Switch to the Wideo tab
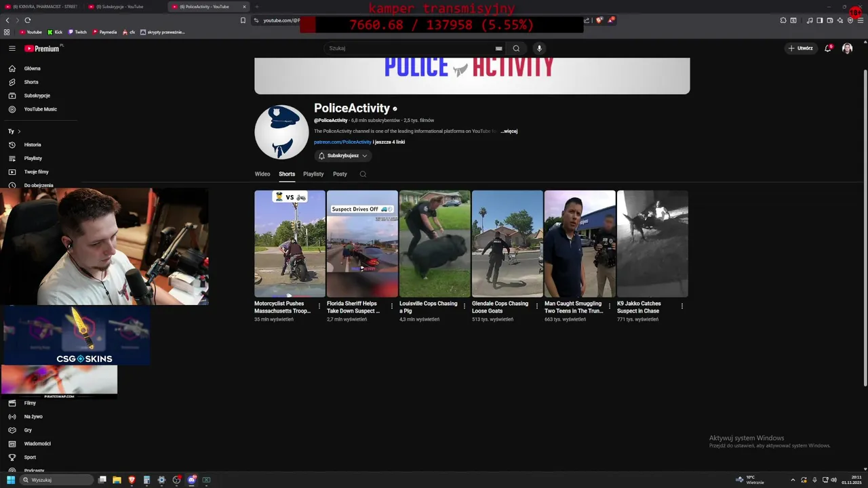 tap(262, 174)
